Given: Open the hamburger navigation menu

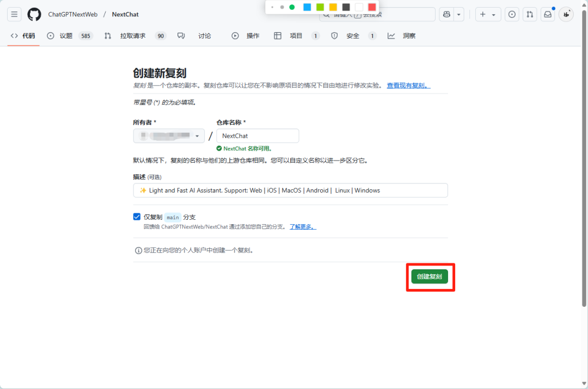Looking at the screenshot, I should tap(14, 14).
